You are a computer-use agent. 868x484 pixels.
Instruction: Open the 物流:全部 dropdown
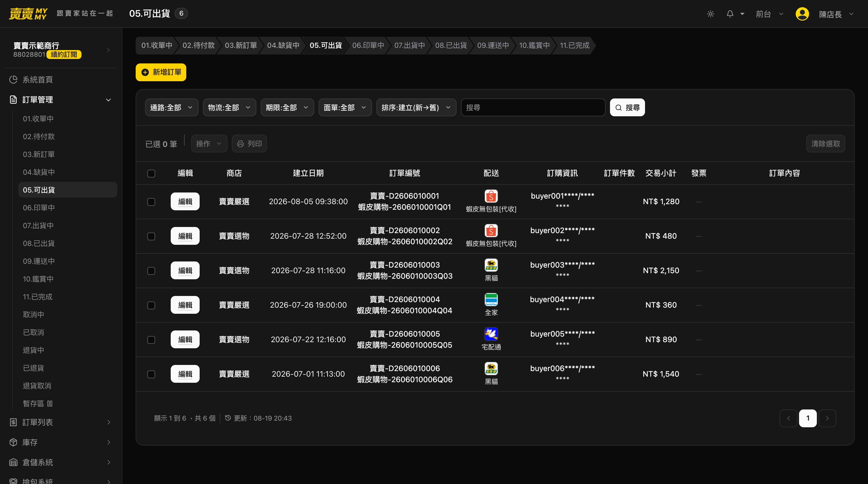tap(229, 108)
